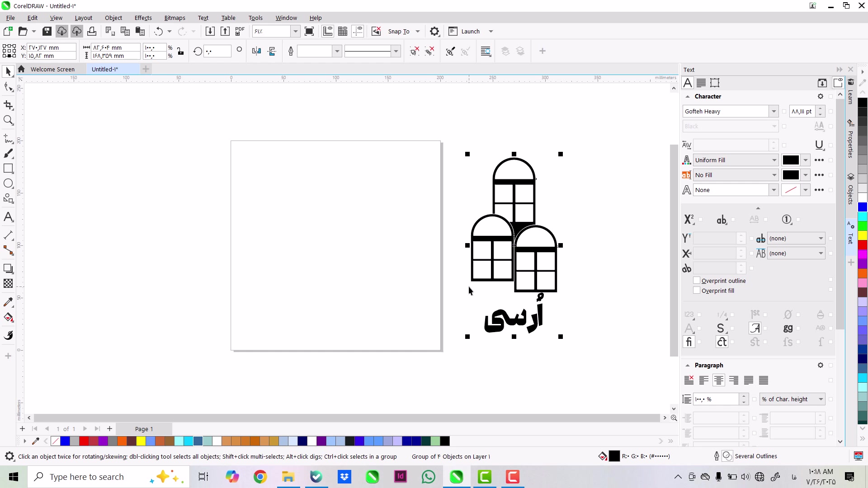Select the Rectangle tool
Screen dimensions: 868x488
point(8,169)
